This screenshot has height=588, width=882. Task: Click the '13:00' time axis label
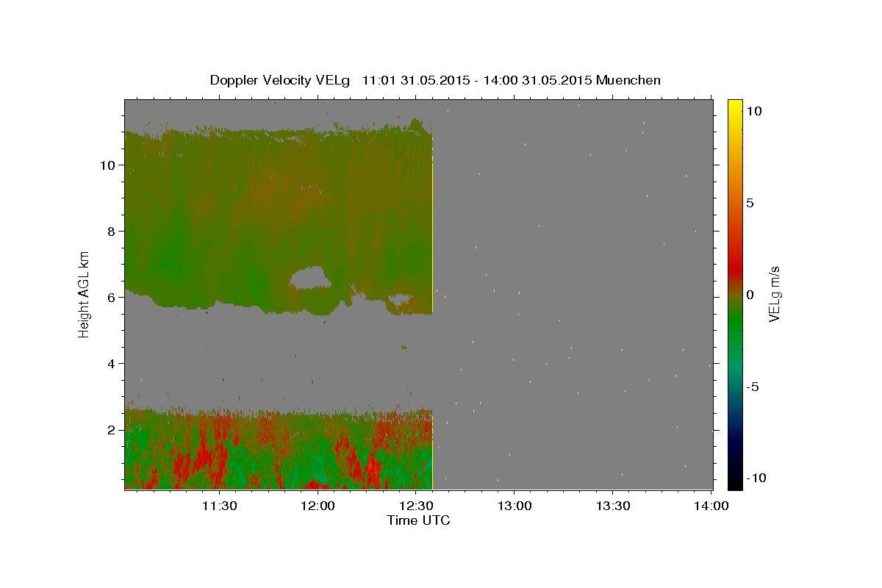coord(514,506)
